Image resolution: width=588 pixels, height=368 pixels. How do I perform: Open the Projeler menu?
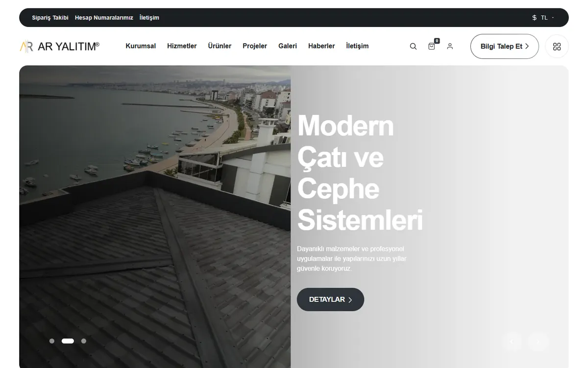pyautogui.click(x=255, y=46)
